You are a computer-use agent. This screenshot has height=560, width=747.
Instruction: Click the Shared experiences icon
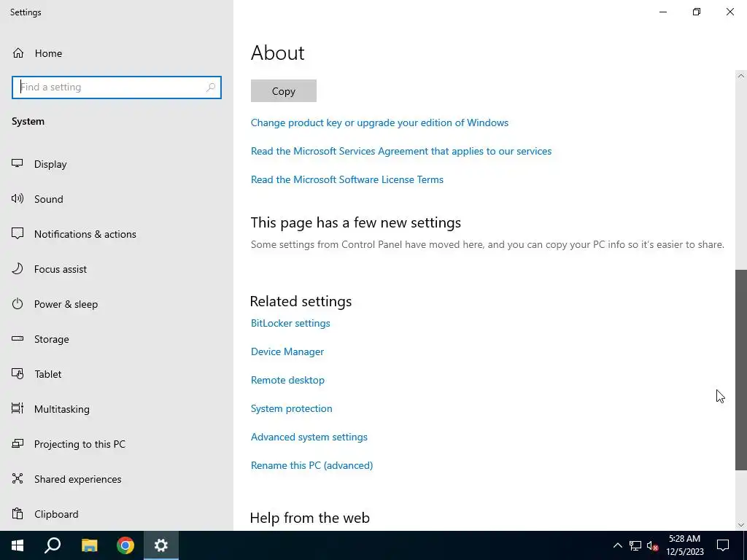pos(18,478)
